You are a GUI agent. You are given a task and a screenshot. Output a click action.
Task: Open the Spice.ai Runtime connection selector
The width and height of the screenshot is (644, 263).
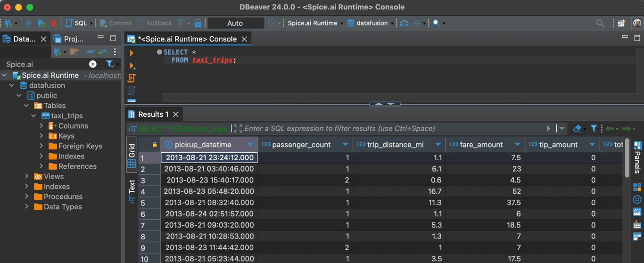(315, 23)
